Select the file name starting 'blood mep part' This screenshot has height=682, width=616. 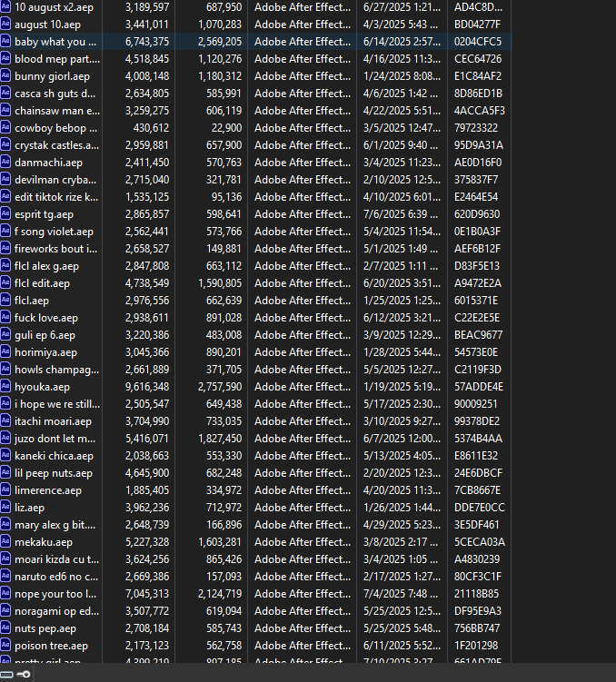point(57,59)
